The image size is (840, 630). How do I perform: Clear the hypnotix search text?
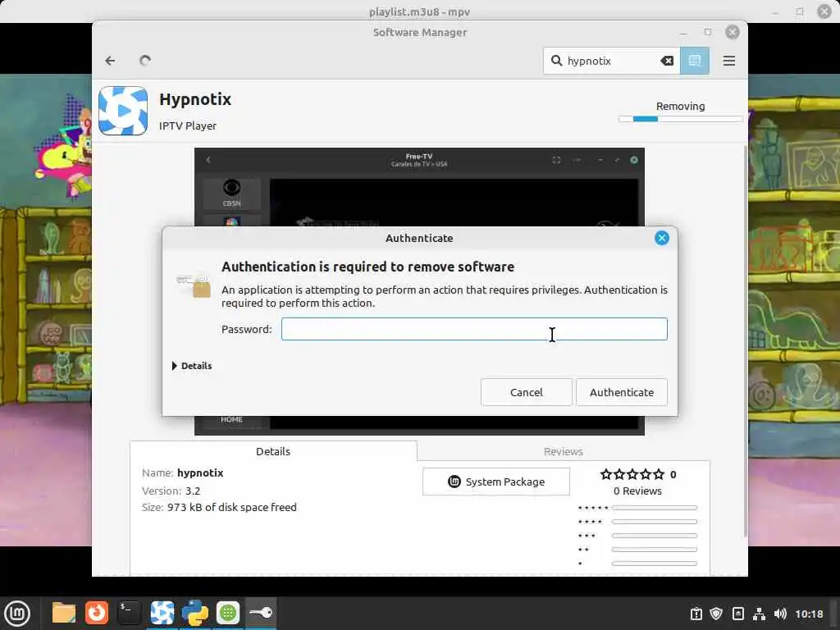pos(667,61)
